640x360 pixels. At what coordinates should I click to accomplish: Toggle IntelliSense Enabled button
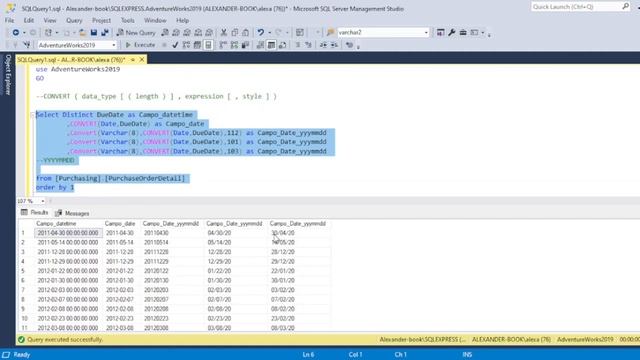pyautogui.click(x=208, y=45)
